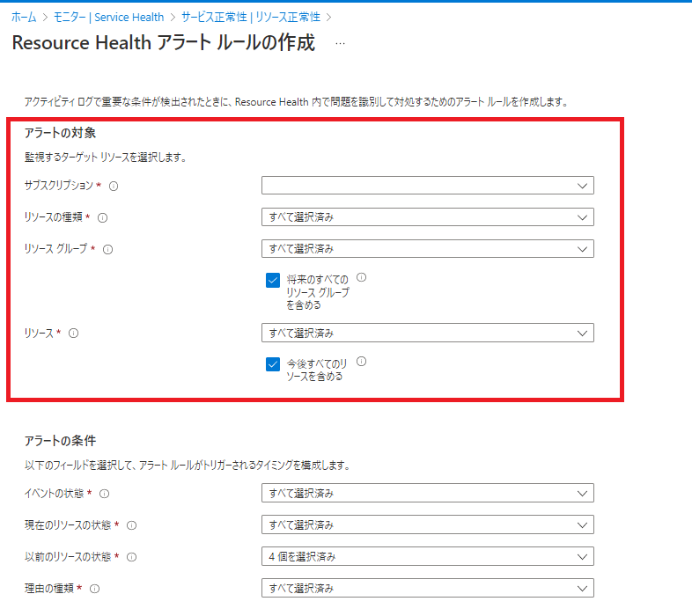The width and height of the screenshot is (692, 616).
Task: Open the リソースの種類 dropdown
Action: point(428,217)
